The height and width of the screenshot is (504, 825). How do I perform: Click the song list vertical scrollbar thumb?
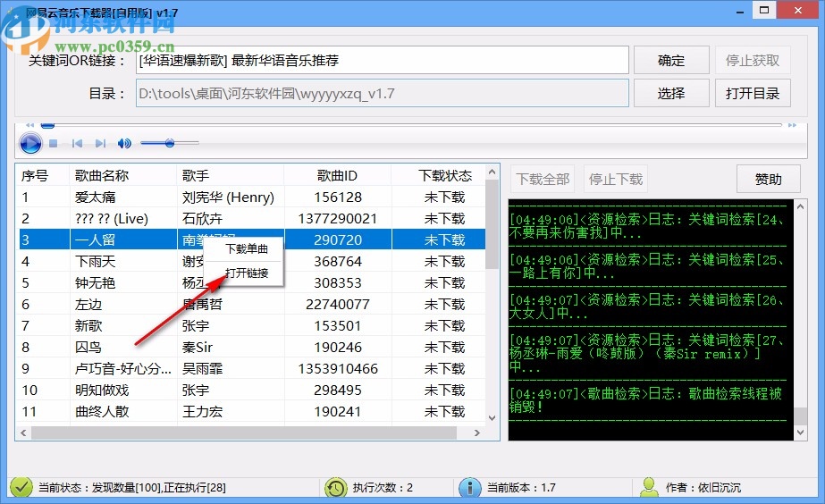[492, 224]
